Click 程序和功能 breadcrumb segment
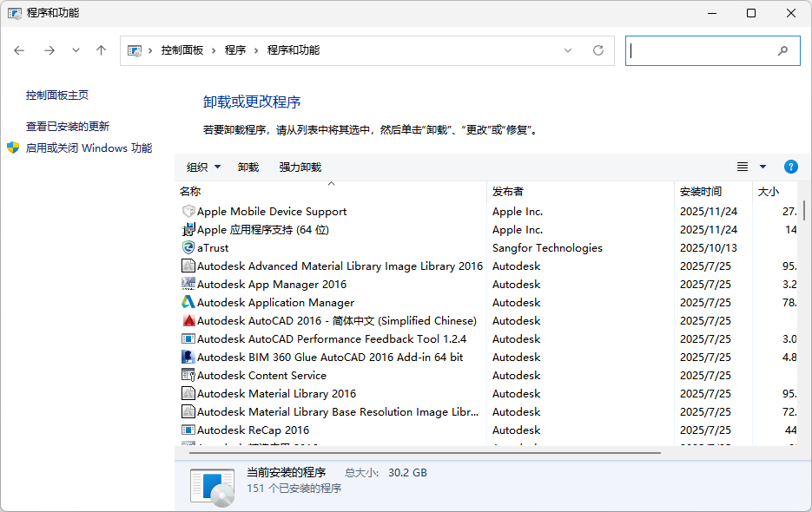The image size is (812, 512). (294, 50)
